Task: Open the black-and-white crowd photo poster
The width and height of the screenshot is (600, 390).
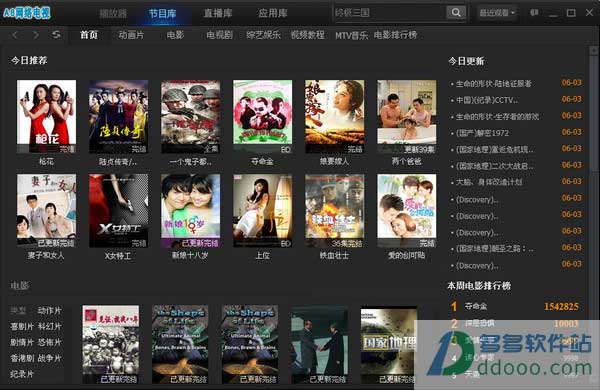Action: [x=111, y=344]
